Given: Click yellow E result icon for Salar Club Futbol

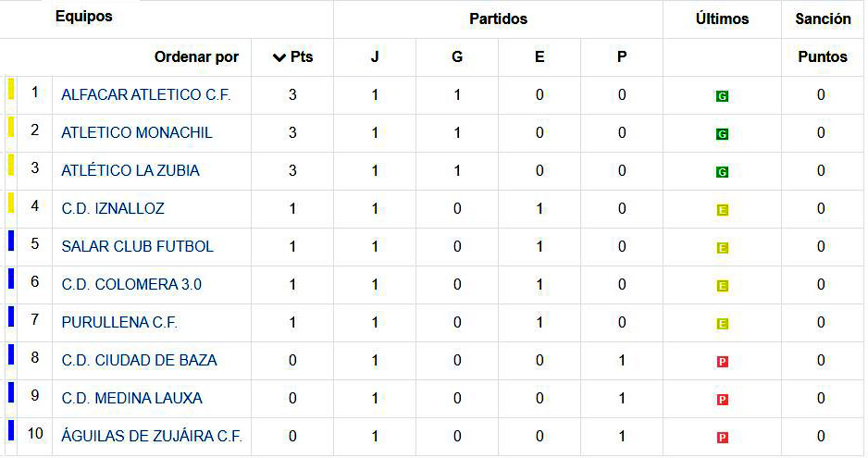Looking at the screenshot, I should point(722,248).
